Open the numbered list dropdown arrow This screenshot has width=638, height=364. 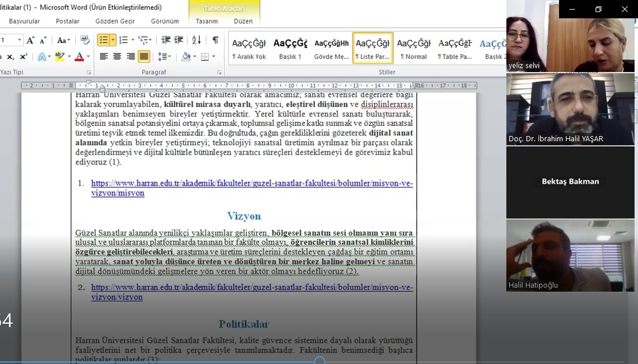coord(132,40)
